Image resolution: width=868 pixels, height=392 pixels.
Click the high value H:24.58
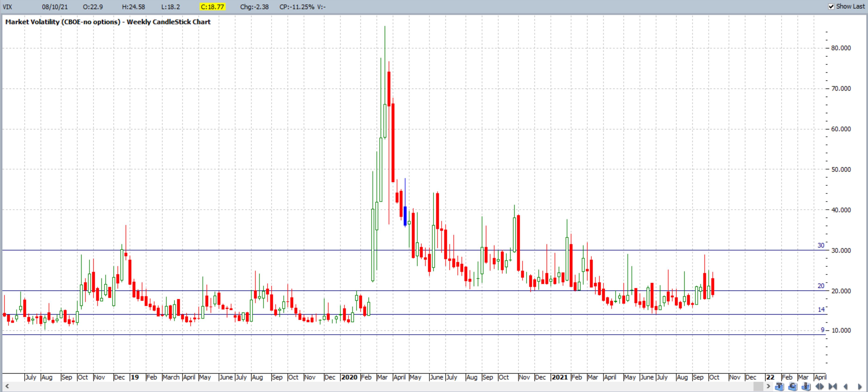click(133, 7)
